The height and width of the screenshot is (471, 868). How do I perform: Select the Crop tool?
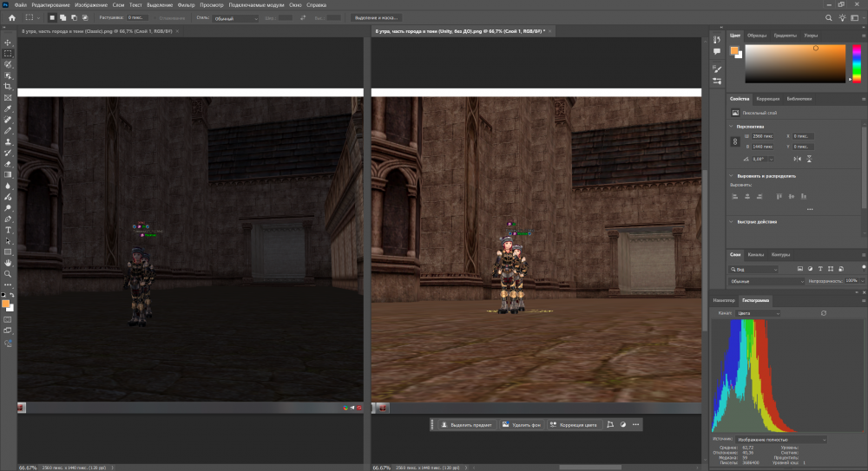(x=8, y=87)
